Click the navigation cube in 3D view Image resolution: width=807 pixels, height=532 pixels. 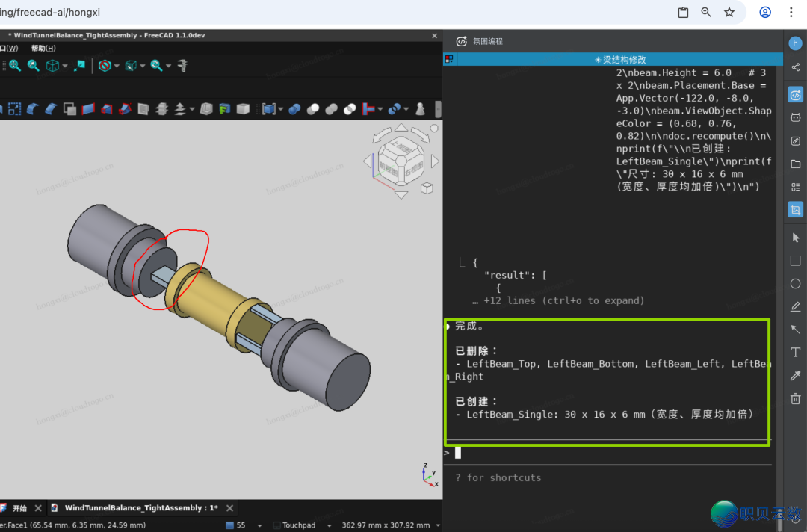point(401,161)
